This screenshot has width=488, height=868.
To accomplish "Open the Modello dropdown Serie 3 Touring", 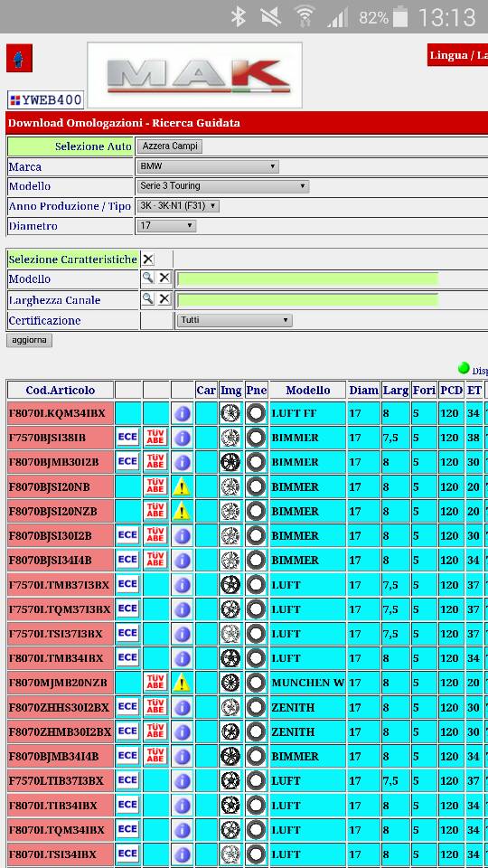I will click(222, 186).
